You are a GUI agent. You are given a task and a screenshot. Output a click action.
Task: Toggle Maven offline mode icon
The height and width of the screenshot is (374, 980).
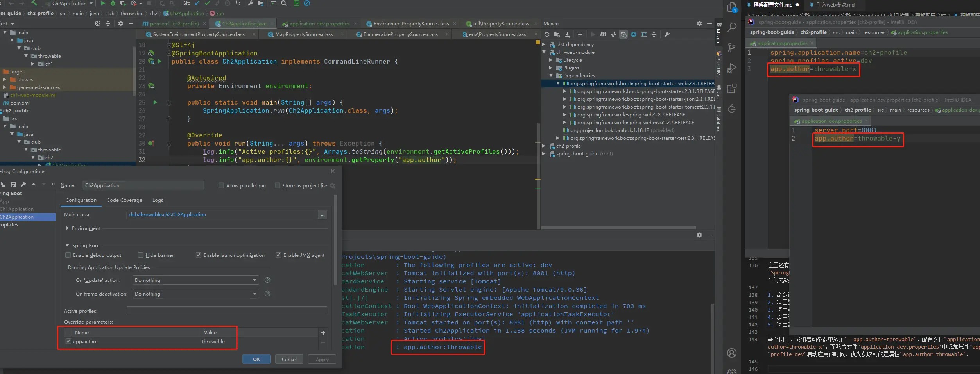pyautogui.click(x=613, y=34)
